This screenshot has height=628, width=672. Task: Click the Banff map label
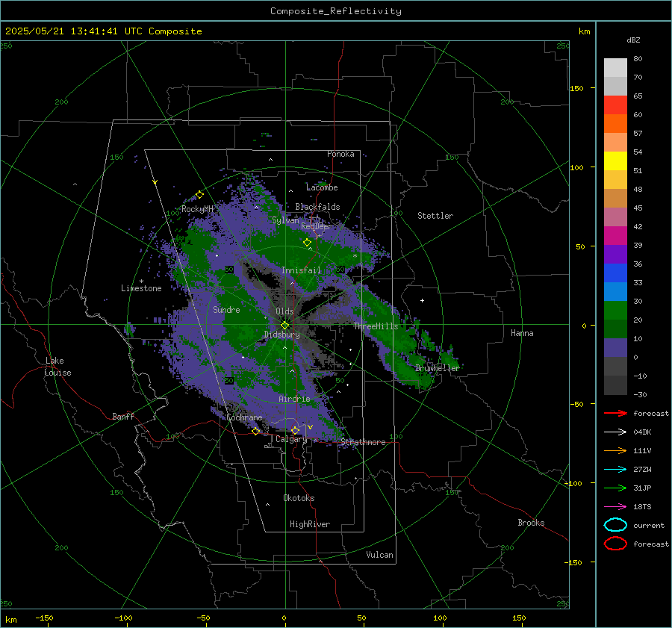[123, 416]
